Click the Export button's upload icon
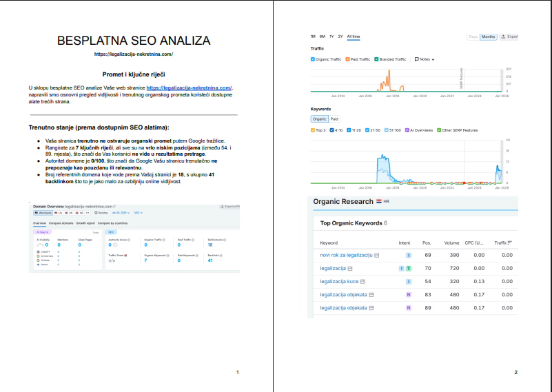The width and height of the screenshot is (552, 392). coord(503,37)
